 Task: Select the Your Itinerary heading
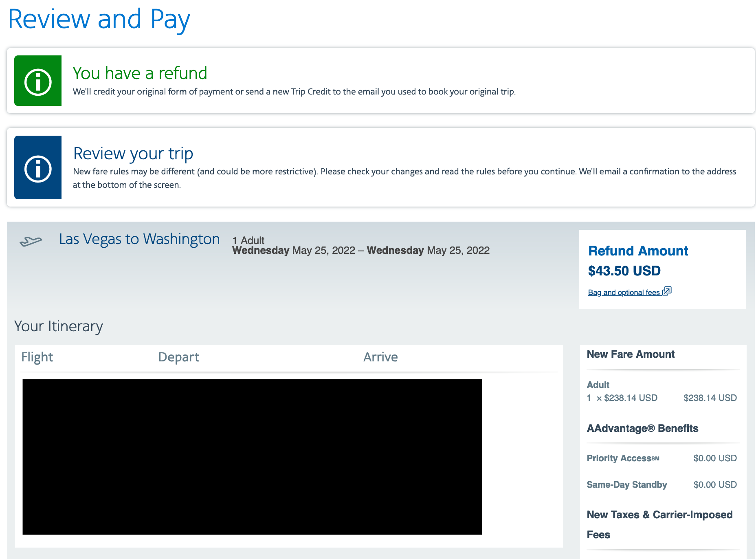click(x=58, y=326)
